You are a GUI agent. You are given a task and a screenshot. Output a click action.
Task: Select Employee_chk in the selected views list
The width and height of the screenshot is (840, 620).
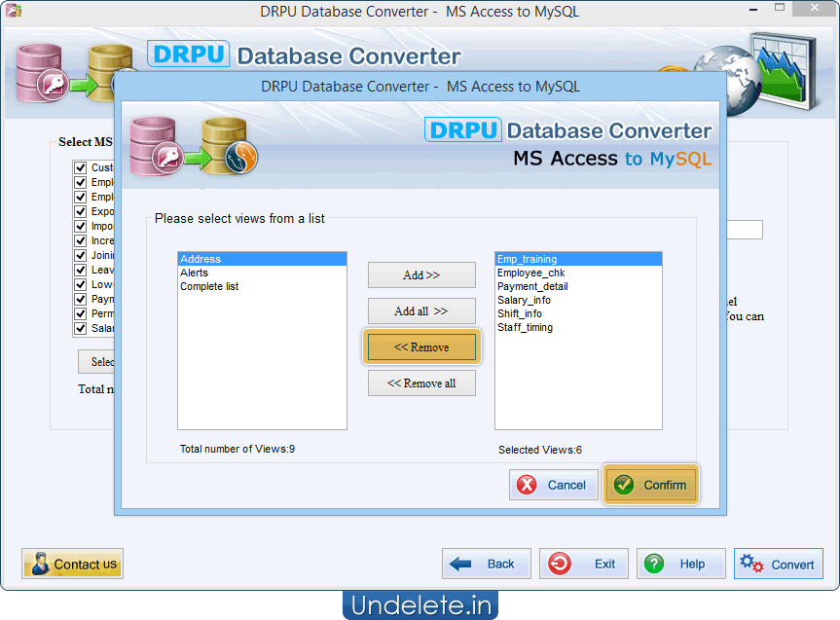[x=578, y=273]
